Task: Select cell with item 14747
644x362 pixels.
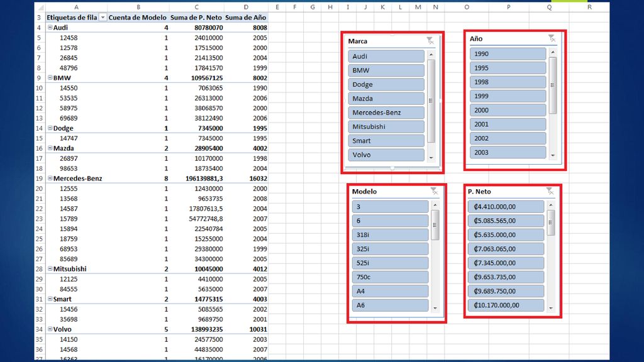Action: tap(76, 138)
